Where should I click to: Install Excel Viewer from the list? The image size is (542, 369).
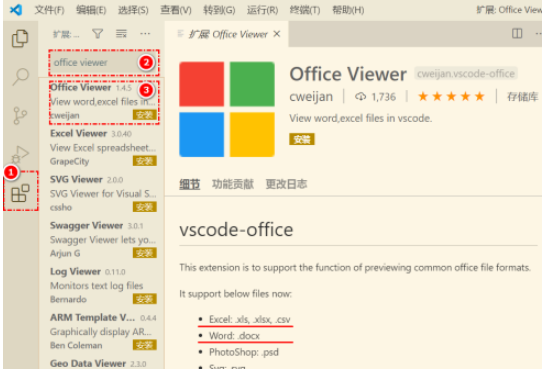(x=144, y=161)
